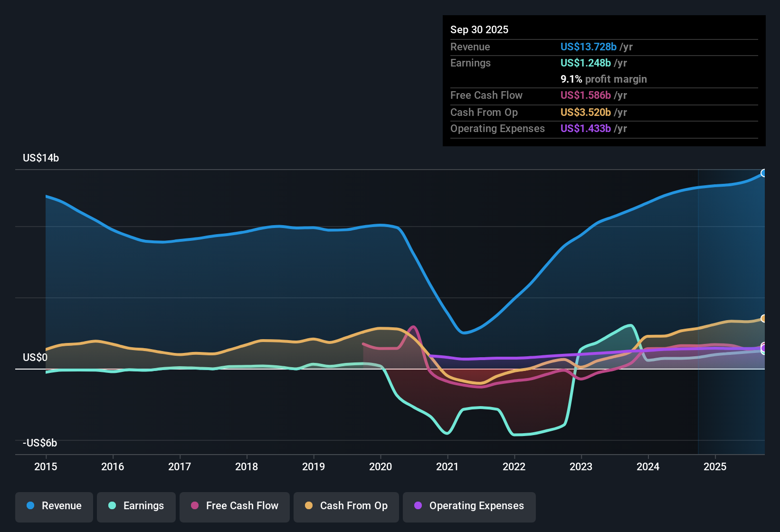780x532 pixels.
Task: Select the 2025 year label on the axis
Action: pyautogui.click(x=715, y=467)
